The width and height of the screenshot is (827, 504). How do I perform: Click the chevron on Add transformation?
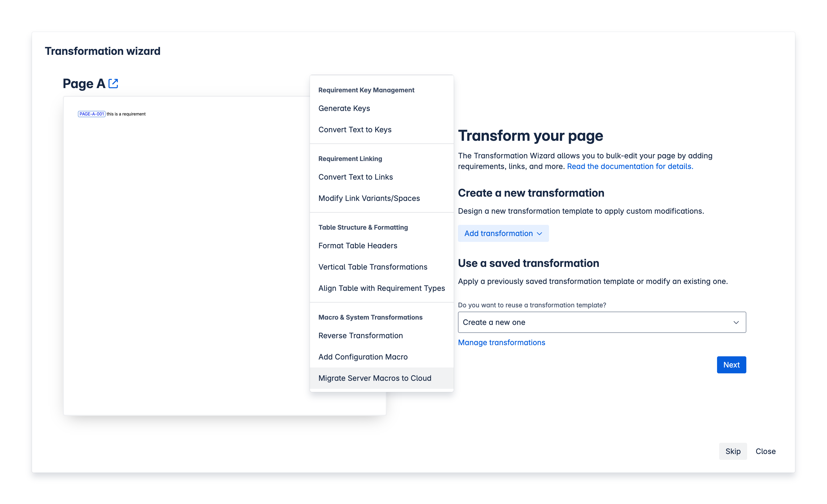coord(540,233)
